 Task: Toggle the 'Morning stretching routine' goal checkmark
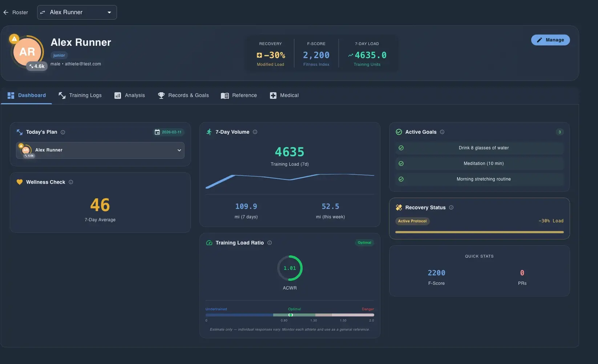point(401,179)
